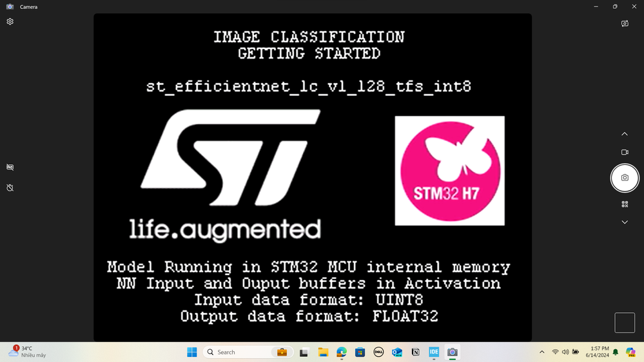Open Outlook (new) from the taskbar
The image size is (644, 362).
pyautogui.click(x=397, y=352)
